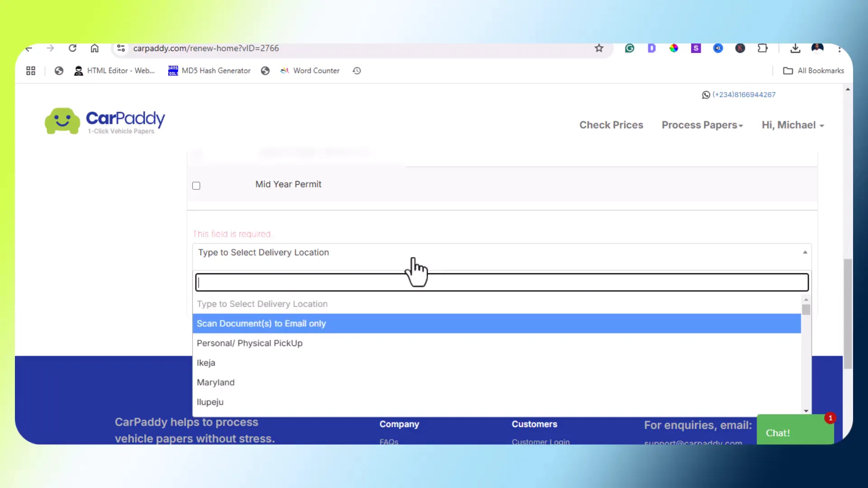Open the purple D extension icon

tap(651, 48)
